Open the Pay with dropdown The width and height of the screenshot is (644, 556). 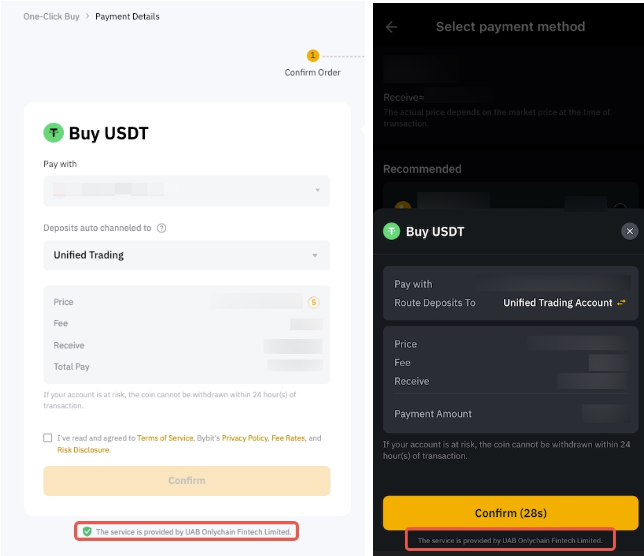click(186, 190)
